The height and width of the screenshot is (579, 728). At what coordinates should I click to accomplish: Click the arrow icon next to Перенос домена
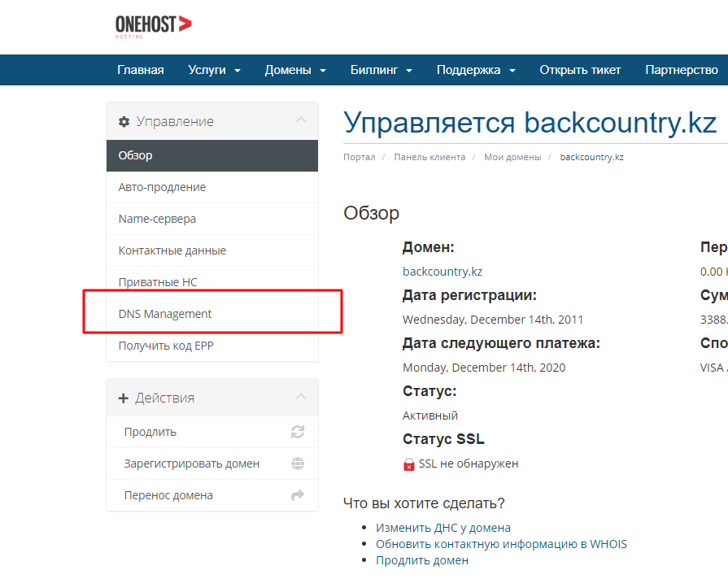point(298,495)
